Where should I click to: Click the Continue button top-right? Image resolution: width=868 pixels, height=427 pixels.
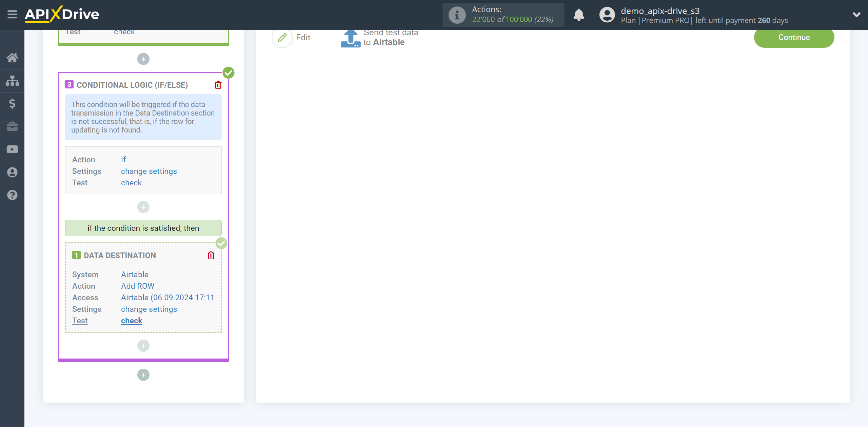pos(794,37)
